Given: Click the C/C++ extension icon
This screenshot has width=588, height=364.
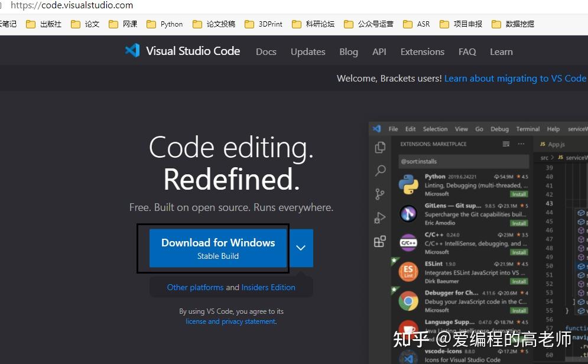Looking at the screenshot, I should pyautogui.click(x=408, y=243).
